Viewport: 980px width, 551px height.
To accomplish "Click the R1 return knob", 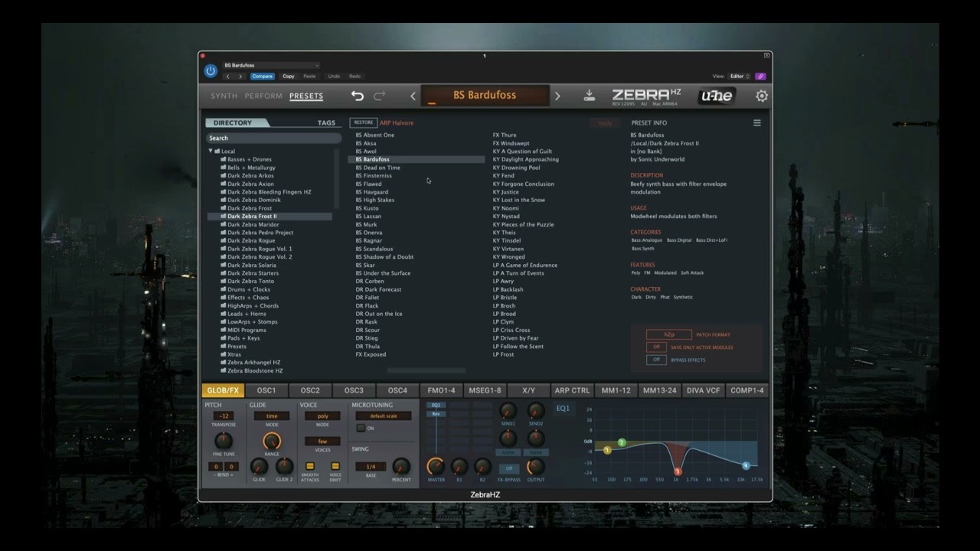I will 459,466.
